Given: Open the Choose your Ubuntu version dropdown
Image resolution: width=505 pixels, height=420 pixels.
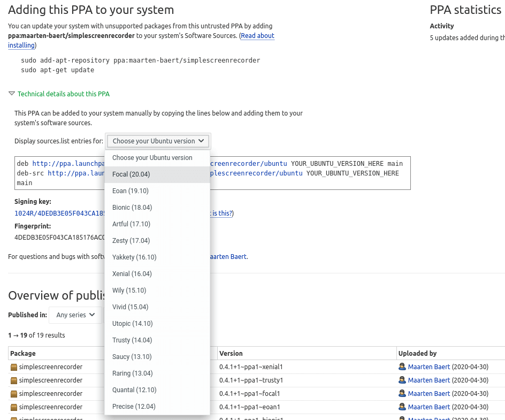Looking at the screenshot, I should click(x=158, y=141).
